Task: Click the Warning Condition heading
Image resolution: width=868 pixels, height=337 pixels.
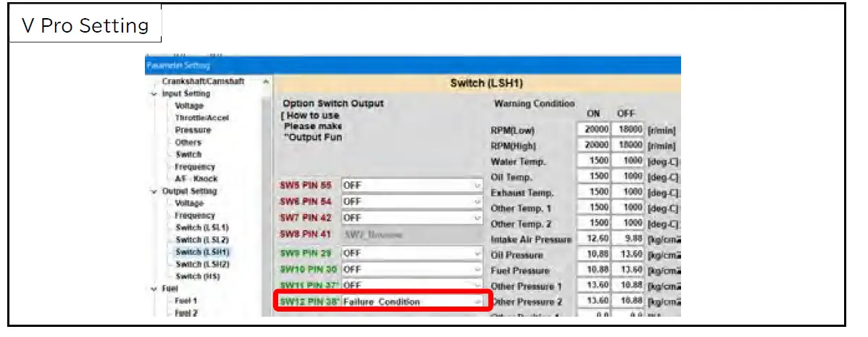Action: pos(534,104)
